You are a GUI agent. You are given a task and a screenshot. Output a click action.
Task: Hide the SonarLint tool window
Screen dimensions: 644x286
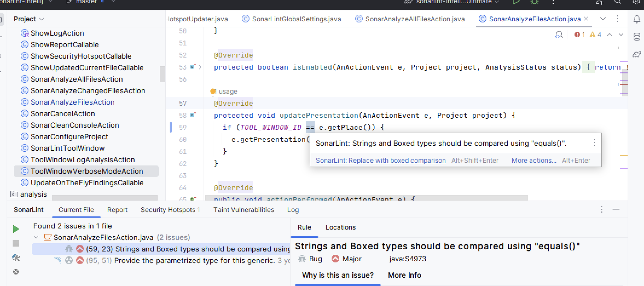(616, 210)
